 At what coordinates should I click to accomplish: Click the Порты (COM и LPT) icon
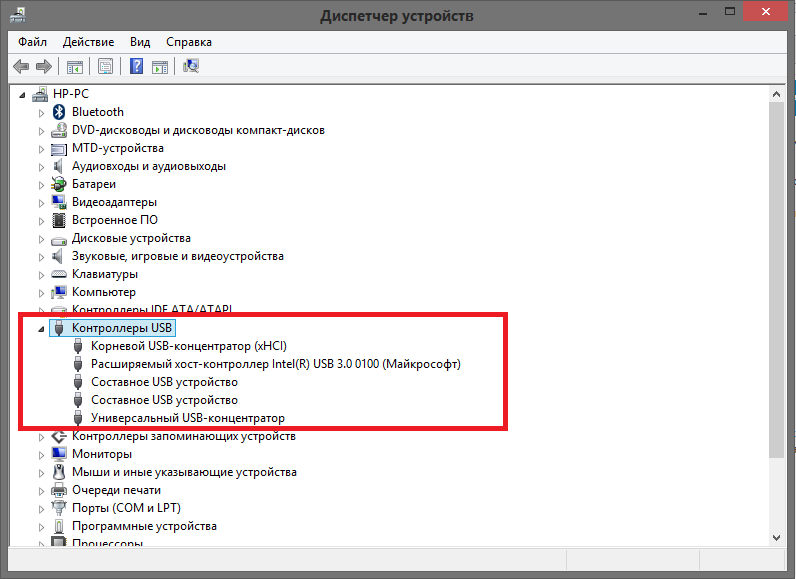coord(59,507)
